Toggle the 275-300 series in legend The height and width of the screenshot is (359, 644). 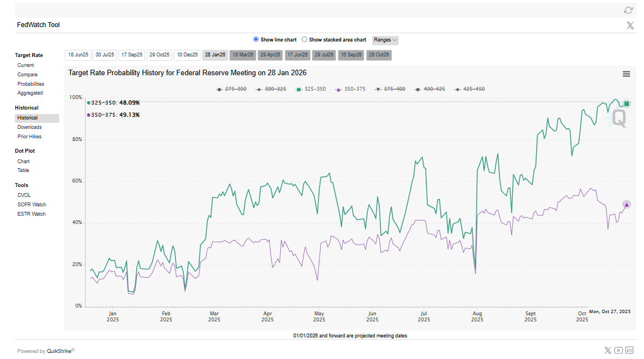(x=231, y=89)
